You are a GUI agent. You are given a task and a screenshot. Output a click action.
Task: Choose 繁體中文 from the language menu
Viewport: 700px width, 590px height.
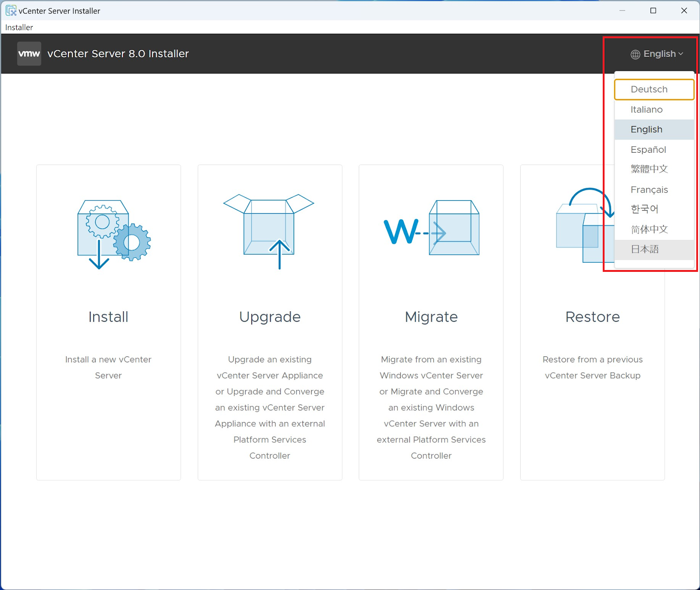[654, 169]
